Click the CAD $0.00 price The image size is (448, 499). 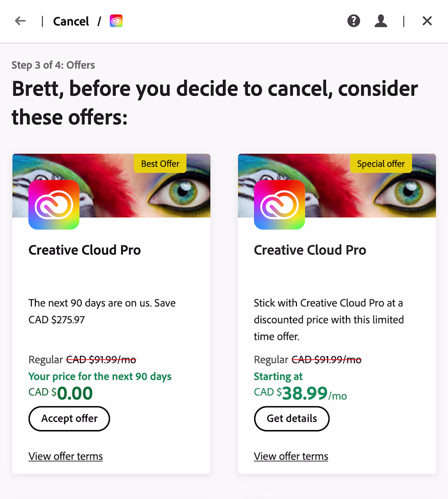61,393
